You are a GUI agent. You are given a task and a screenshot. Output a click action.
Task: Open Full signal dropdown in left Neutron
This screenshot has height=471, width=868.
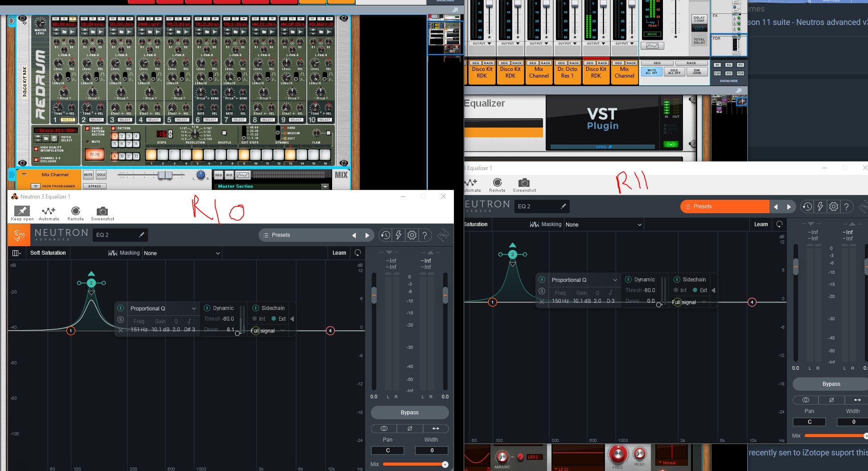(x=267, y=331)
